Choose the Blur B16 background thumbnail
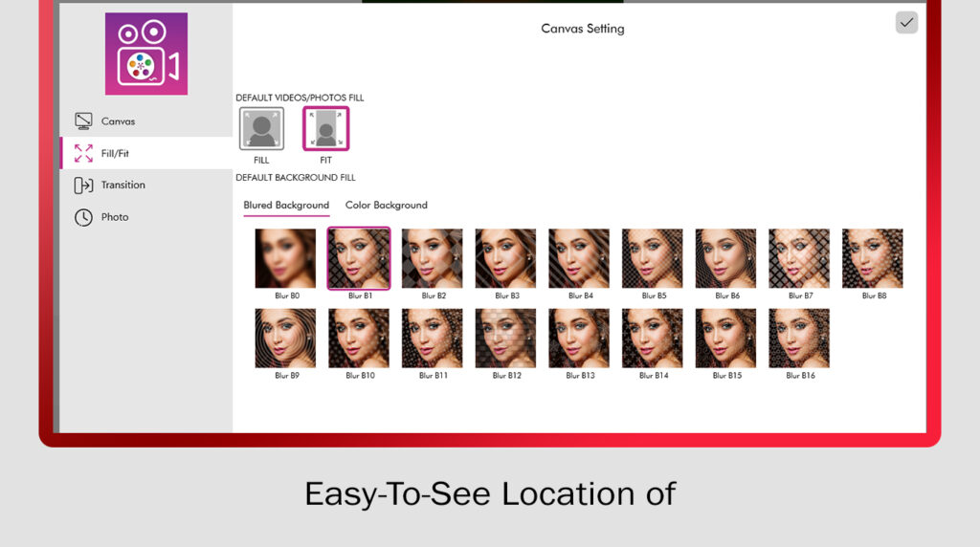The height and width of the screenshot is (547, 980). 798,338
